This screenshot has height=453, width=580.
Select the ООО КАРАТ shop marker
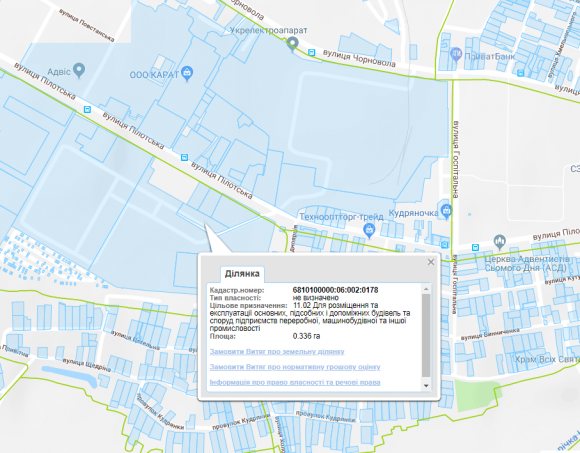[187, 74]
